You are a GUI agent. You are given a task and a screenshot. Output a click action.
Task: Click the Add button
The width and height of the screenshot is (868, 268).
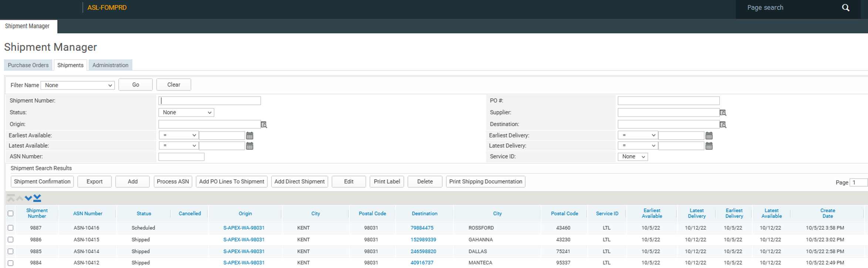[132, 182]
